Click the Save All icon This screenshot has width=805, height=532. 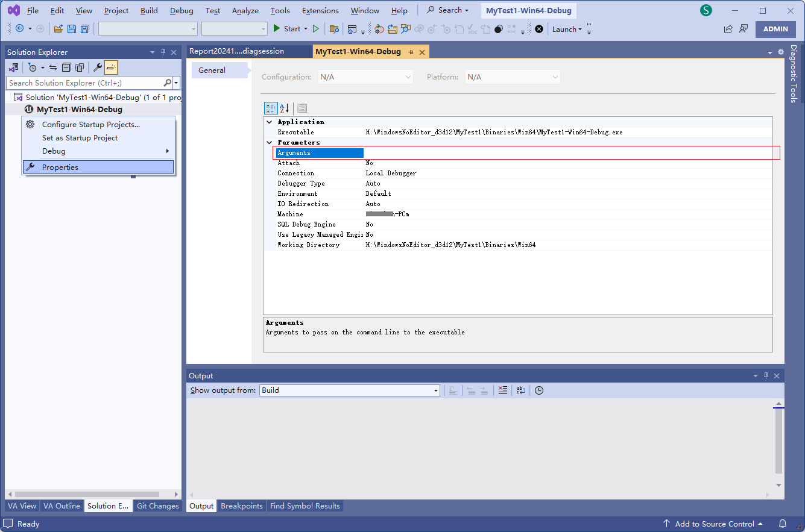pos(85,29)
